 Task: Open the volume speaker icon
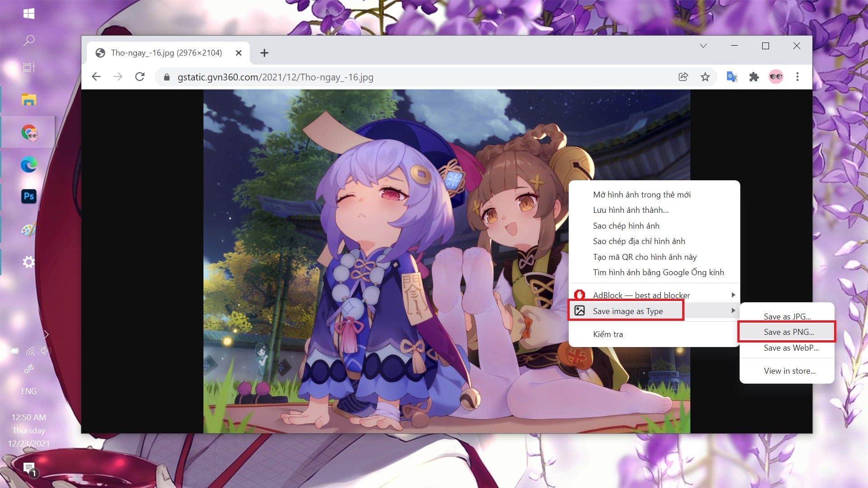(45, 351)
